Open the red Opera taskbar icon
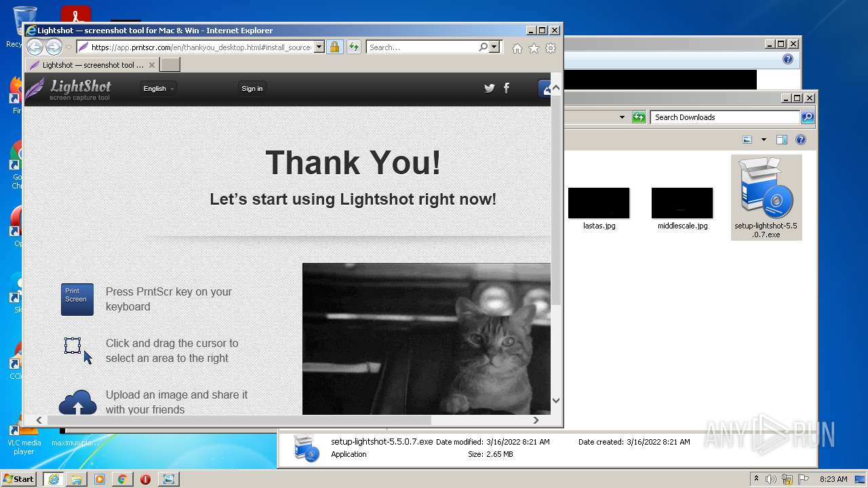The image size is (868, 488). [145, 479]
